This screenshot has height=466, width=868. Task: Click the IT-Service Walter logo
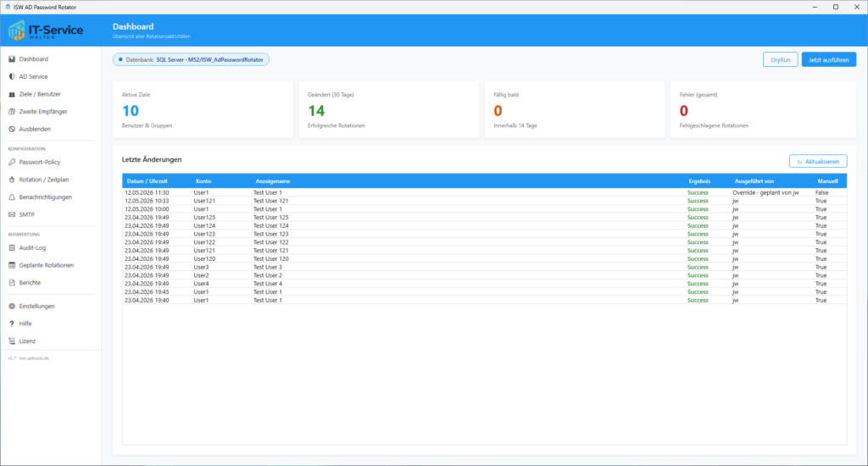click(46, 31)
